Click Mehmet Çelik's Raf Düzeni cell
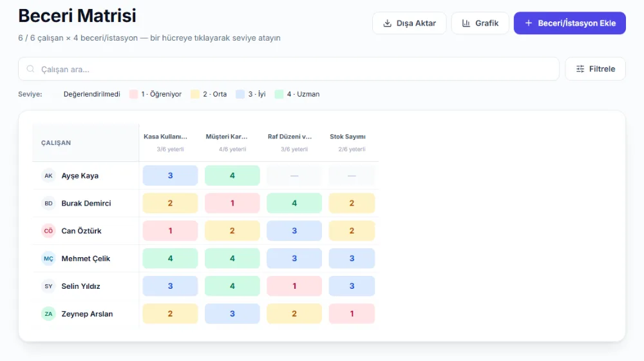 click(294, 259)
